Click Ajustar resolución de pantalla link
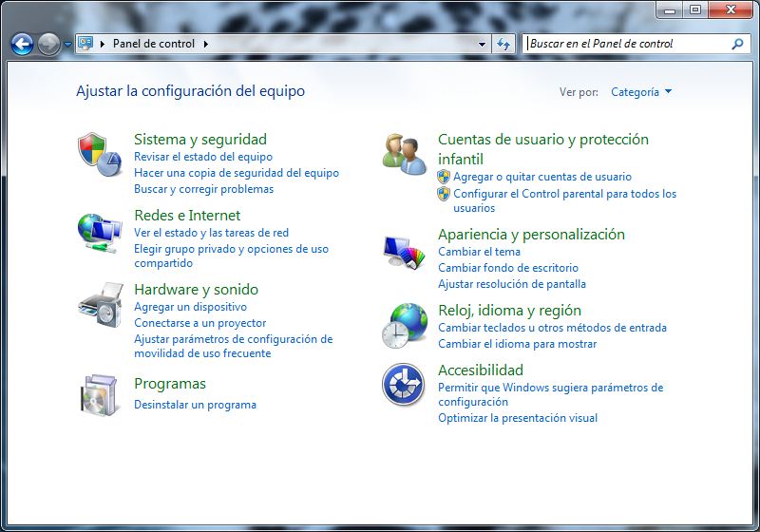This screenshot has width=760, height=532. click(x=511, y=284)
